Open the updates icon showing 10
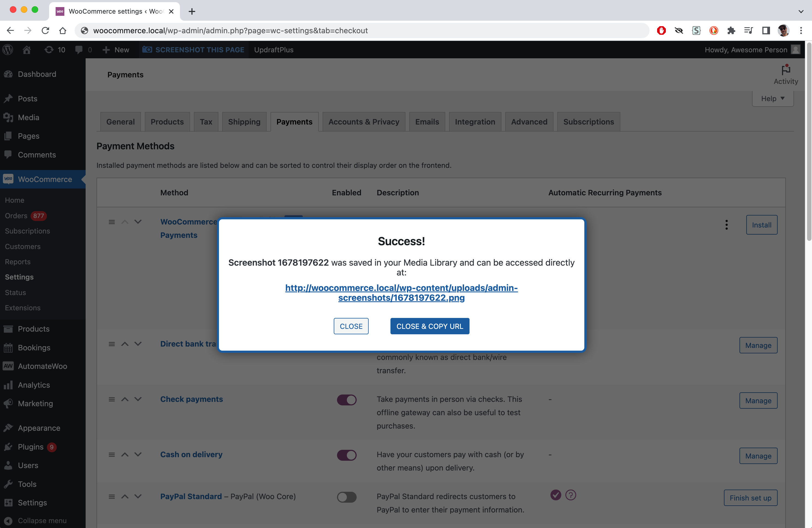The height and width of the screenshot is (528, 812). tap(55, 50)
